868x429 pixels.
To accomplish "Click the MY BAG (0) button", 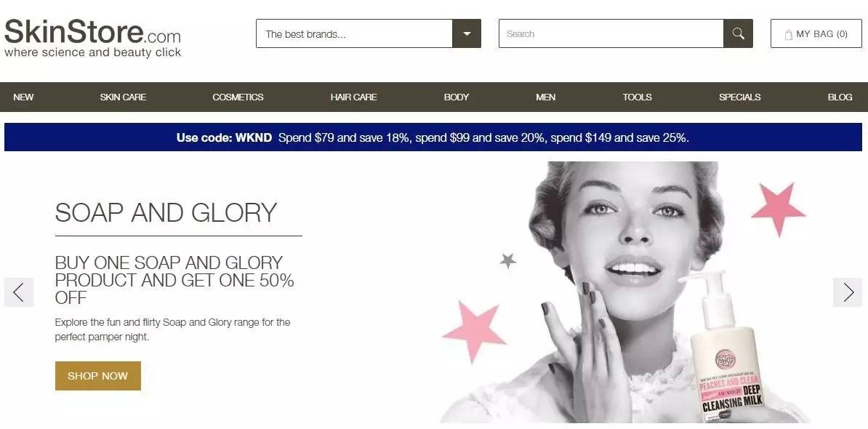I will pos(816,33).
